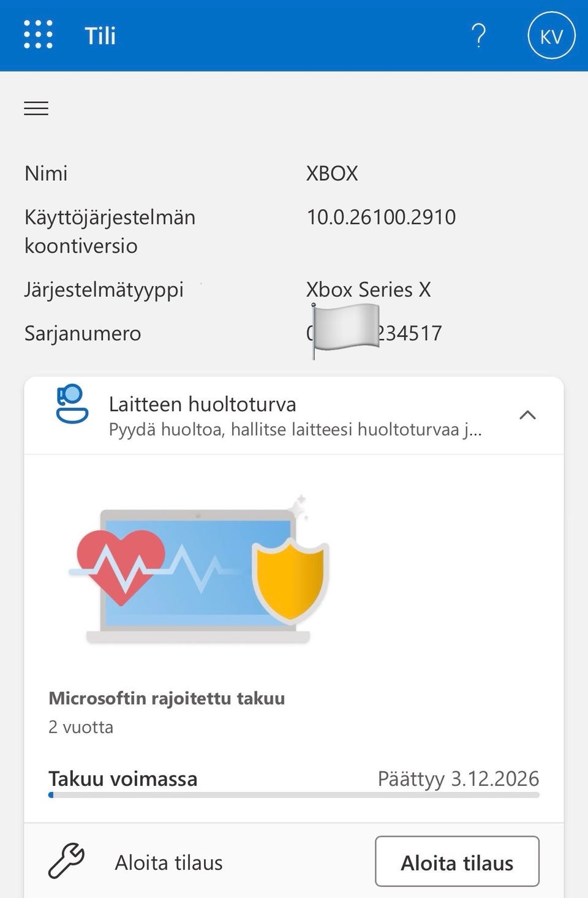This screenshot has height=898, width=588.
Task: Collapse the Laitteen huoltoturva section chevron
Action: tap(527, 415)
